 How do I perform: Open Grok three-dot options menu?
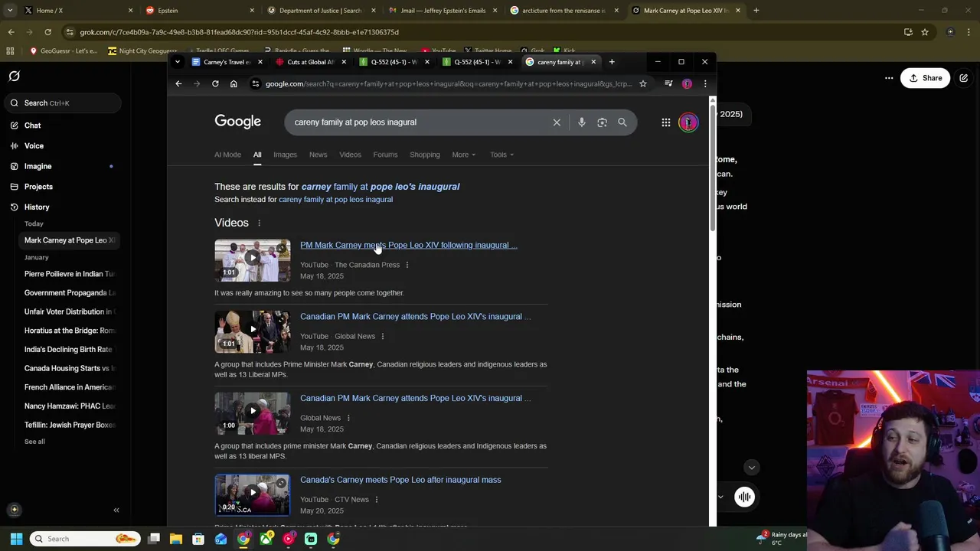pos(889,78)
